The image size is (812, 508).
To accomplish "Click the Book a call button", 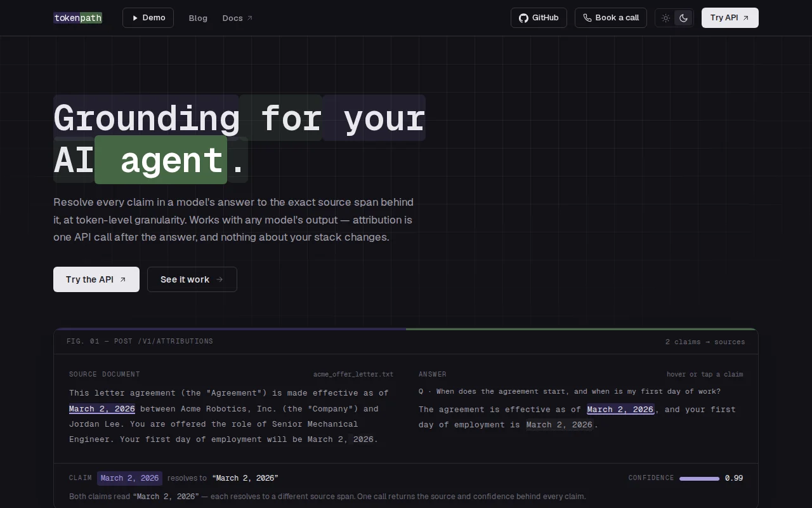I will pyautogui.click(x=611, y=18).
